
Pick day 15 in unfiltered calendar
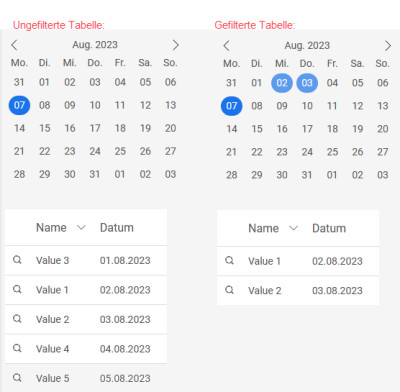(x=45, y=128)
